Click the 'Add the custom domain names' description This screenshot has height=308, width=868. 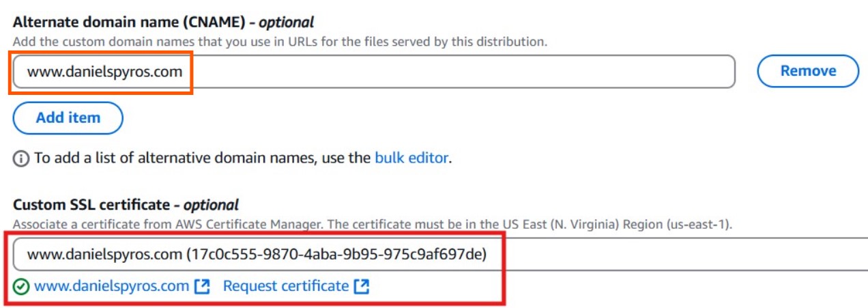(280, 42)
